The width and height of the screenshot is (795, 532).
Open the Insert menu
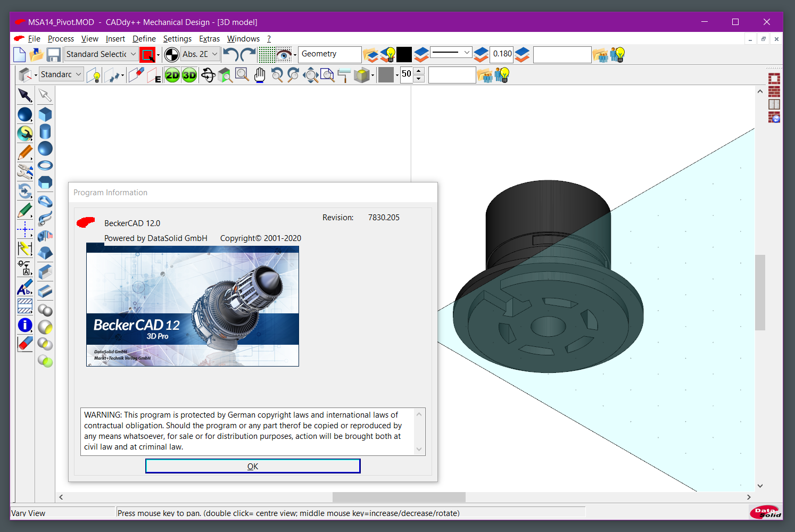point(115,39)
